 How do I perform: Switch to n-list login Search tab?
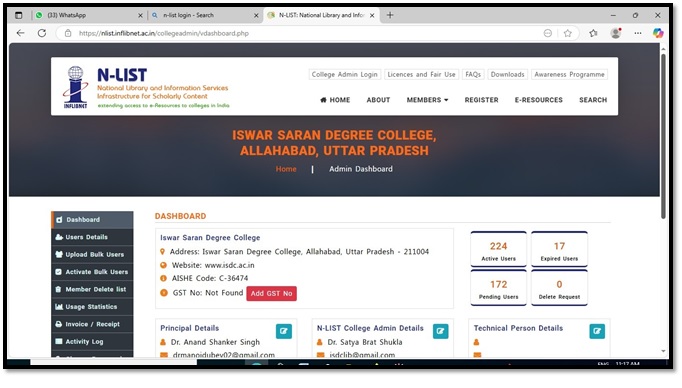point(204,15)
